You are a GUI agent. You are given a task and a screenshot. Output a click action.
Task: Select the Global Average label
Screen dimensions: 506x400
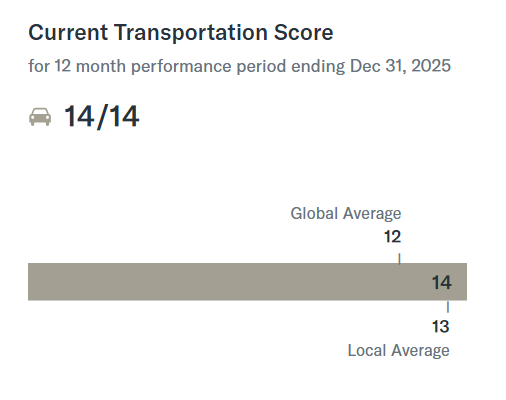(346, 213)
